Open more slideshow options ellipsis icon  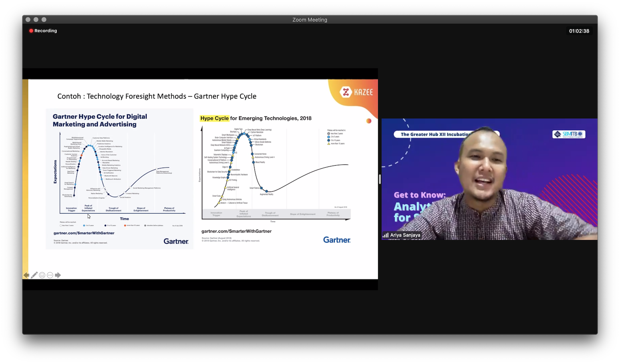point(50,275)
